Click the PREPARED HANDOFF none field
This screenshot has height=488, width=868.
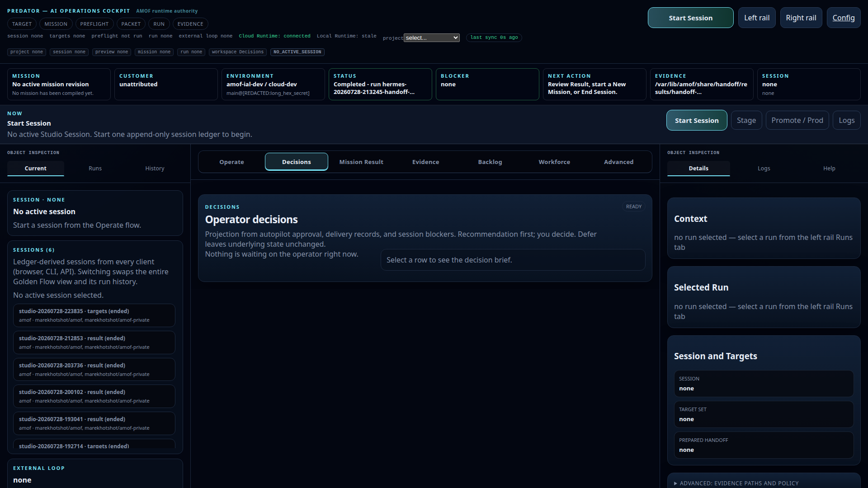pyautogui.click(x=764, y=445)
